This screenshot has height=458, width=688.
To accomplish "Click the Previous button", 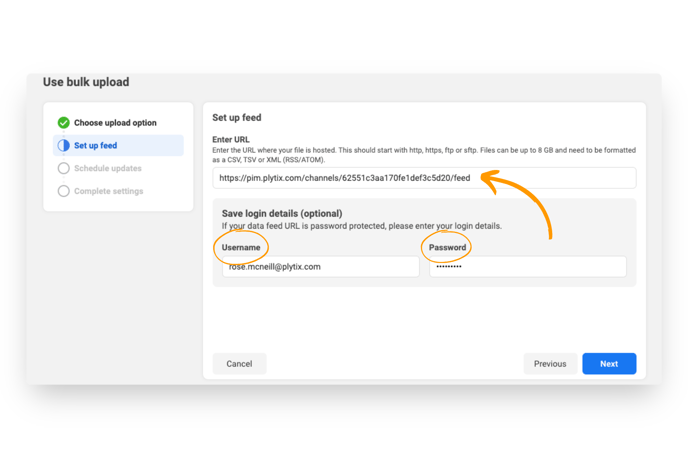I will point(550,364).
